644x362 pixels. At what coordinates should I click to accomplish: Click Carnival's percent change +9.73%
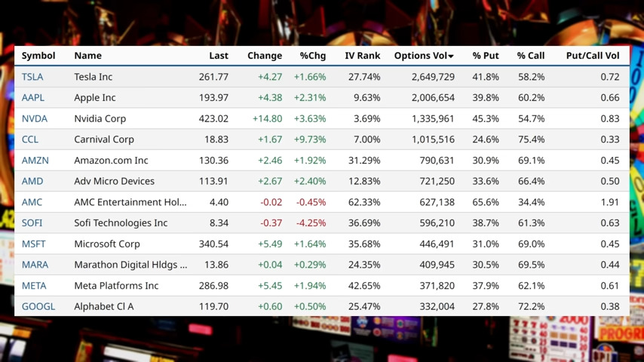310,140
